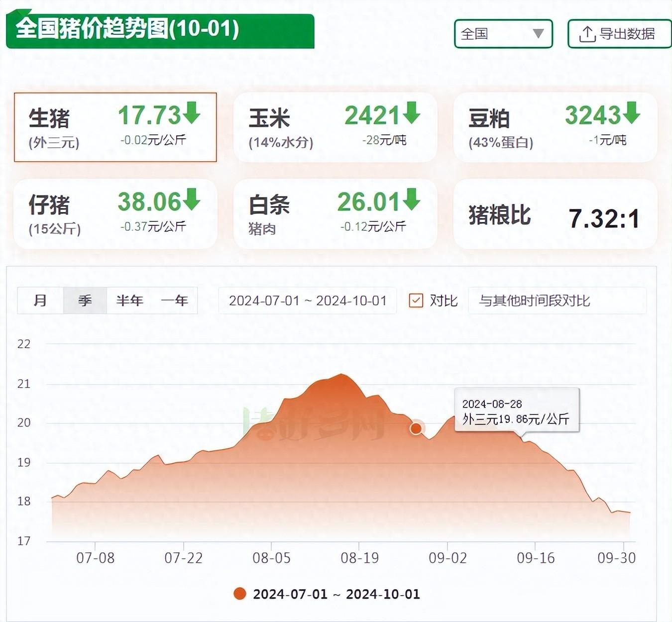The height and width of the screenshot is (622, 672).
Task: Select the 生猪 (外三元) price card
Action: [115, 127]
